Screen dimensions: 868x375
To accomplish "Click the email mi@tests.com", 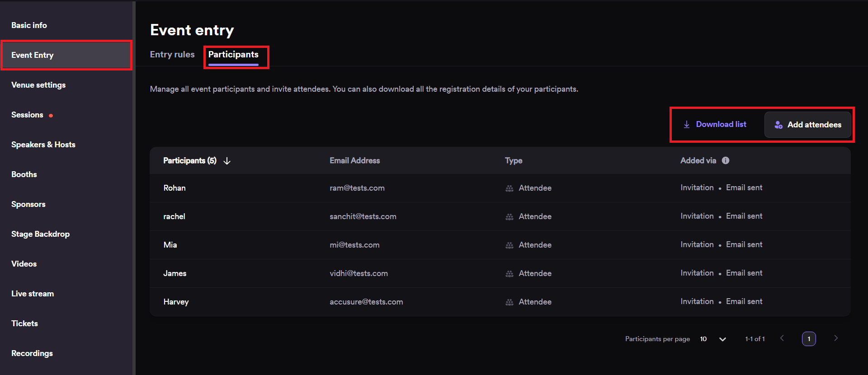I will [x=354, y=245].
